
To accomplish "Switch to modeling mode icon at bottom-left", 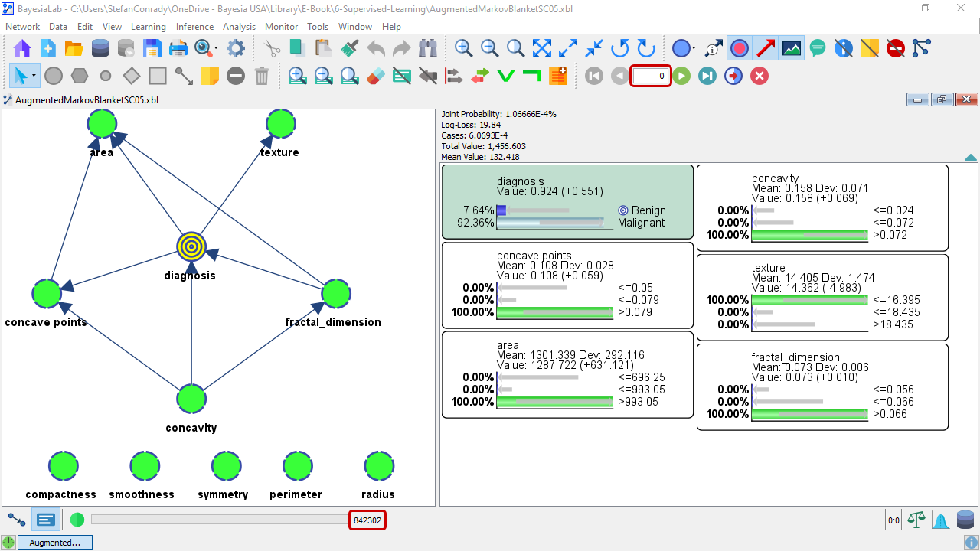I will [x=17, y=520].
